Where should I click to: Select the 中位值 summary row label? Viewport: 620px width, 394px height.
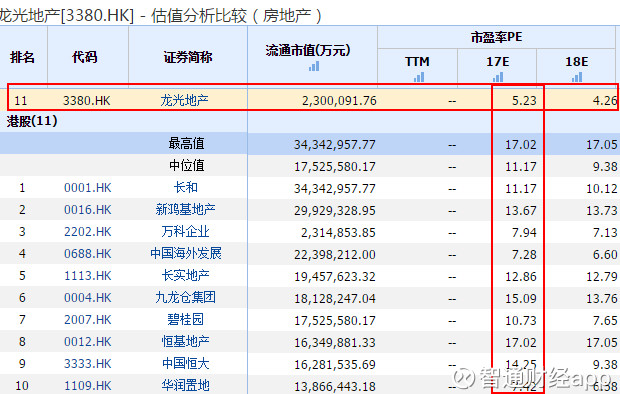(187, 165)
